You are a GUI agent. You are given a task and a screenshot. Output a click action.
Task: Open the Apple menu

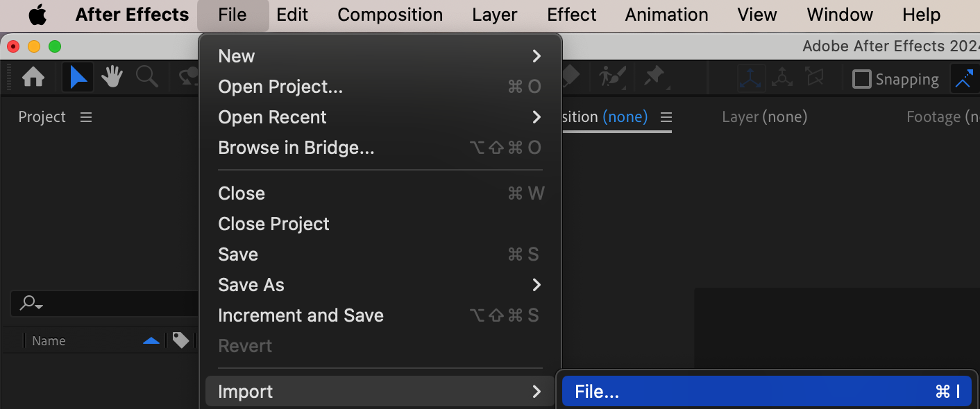37,15
